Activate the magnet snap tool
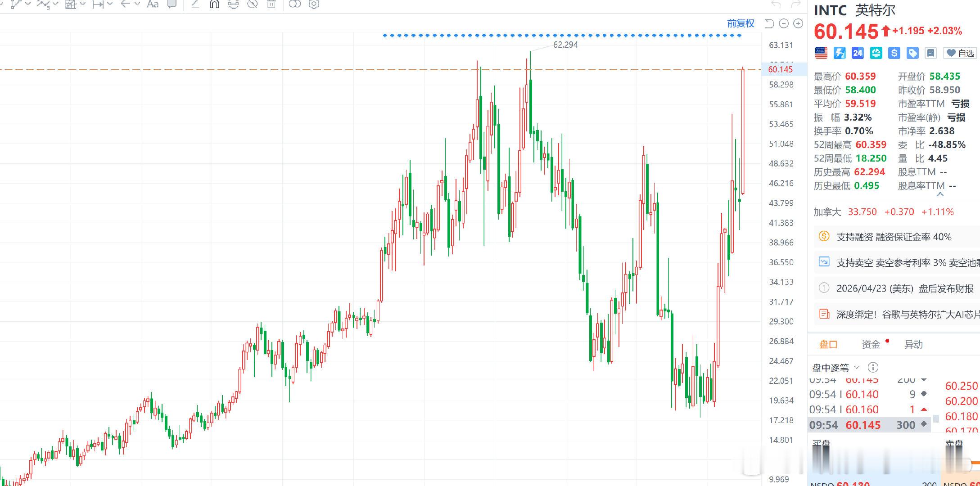The height and width of the screenshot is (486, 980). pyautogui.click(x=214, y=4)
